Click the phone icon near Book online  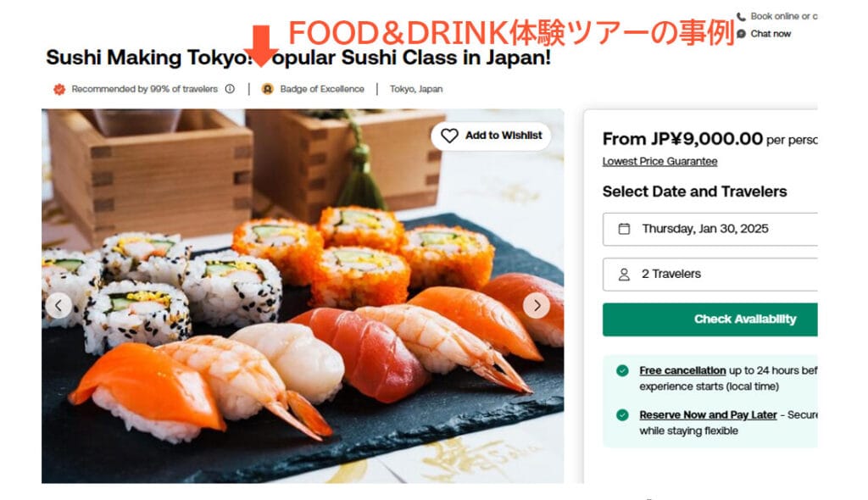(x=741, y=17)
